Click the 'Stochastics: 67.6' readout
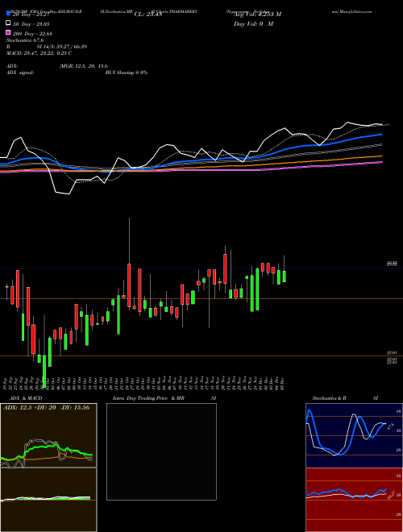Screen dimensions: 403x532 [25, 40]
